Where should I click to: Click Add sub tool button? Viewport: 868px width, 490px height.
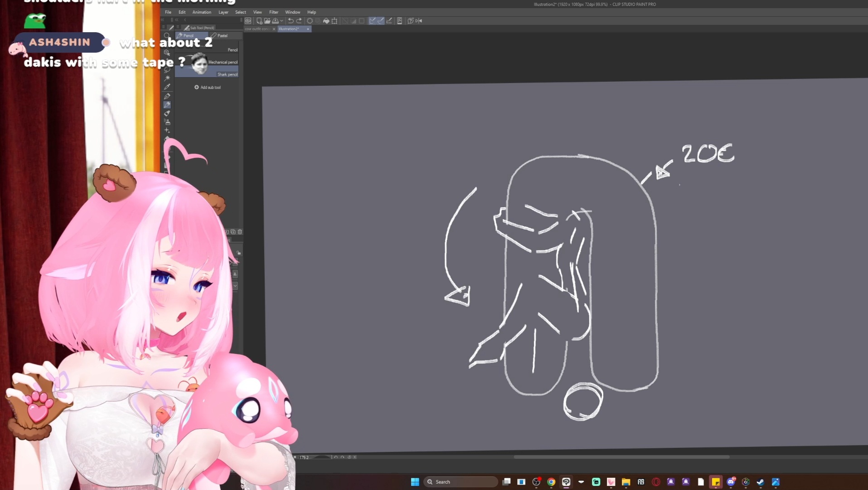coord(208,87)
